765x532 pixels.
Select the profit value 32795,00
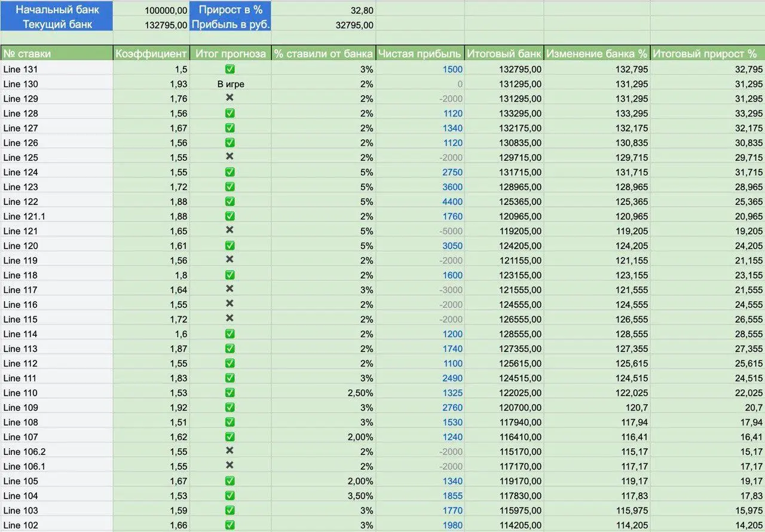point(355,25)
